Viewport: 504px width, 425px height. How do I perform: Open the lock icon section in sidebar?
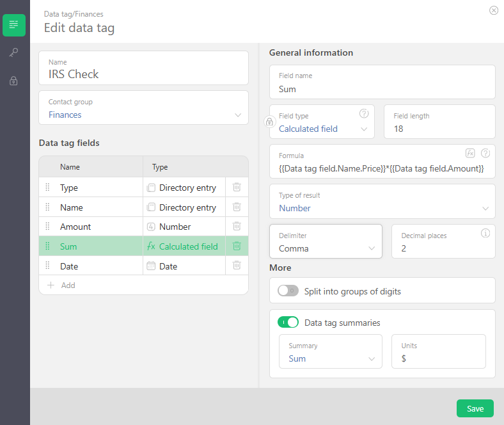[13, 81]
